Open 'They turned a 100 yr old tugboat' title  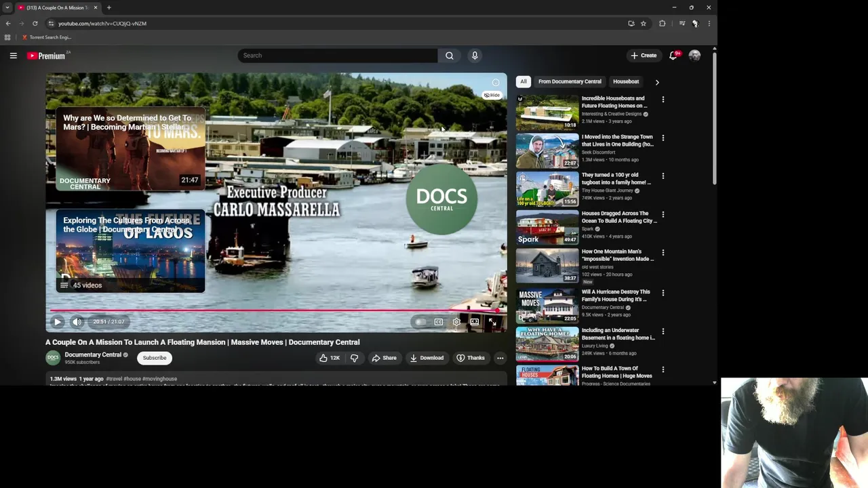pyautogui.click(x=616, y=178)
